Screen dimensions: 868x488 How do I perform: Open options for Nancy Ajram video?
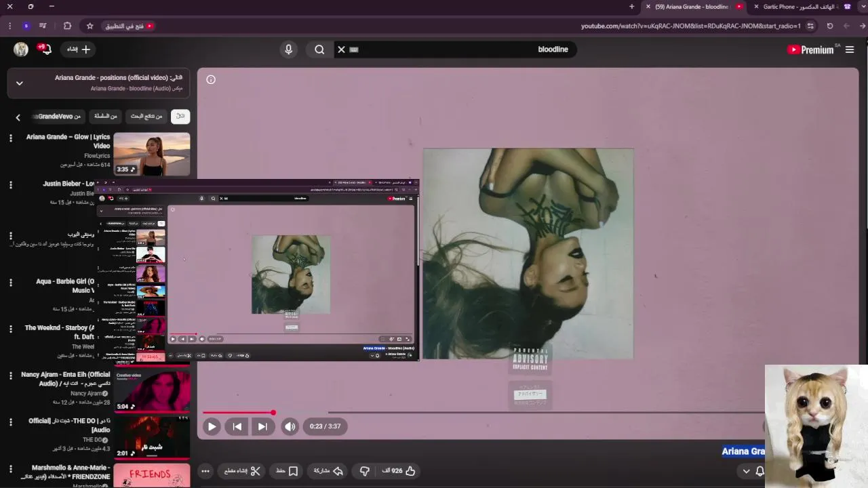coord(10,375)
